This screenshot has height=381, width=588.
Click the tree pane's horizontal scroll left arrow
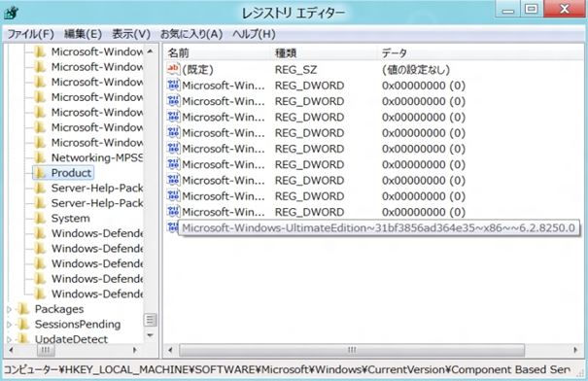click(11, 350)
